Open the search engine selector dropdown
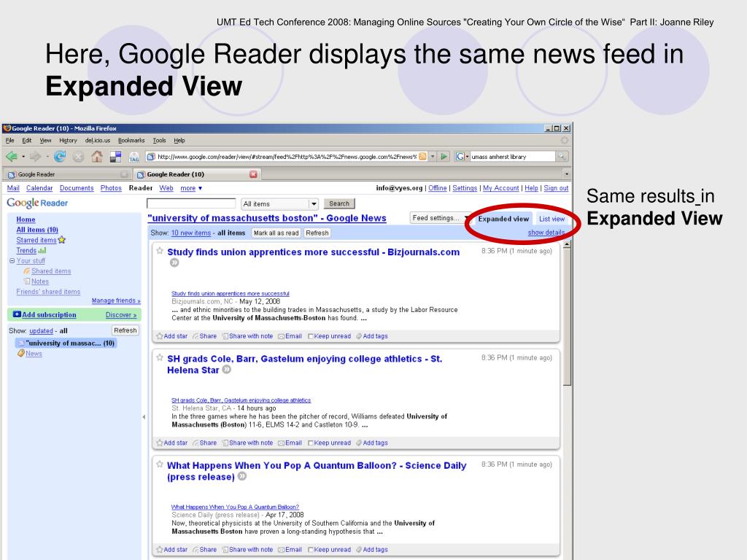 click(461, 156)
